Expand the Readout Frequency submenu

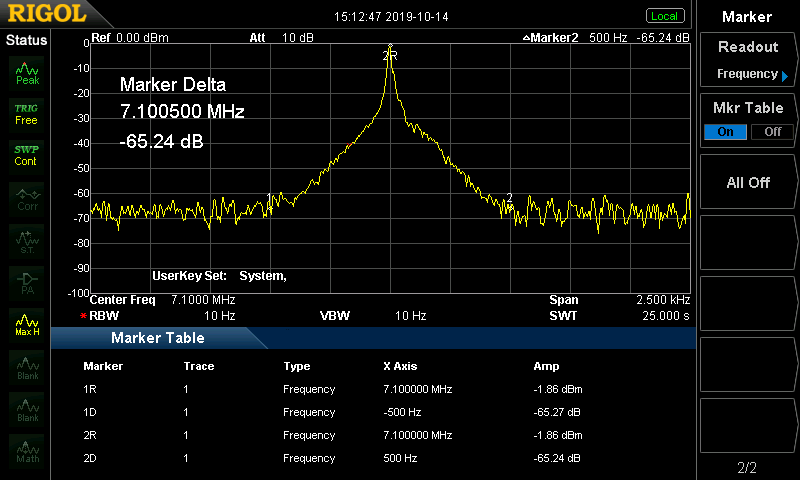pos(747,60)
